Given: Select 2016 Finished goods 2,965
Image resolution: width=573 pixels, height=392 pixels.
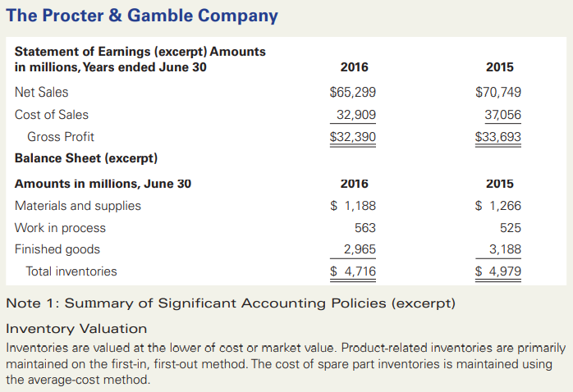Looking at the screenshot, I should pos(360,249).
